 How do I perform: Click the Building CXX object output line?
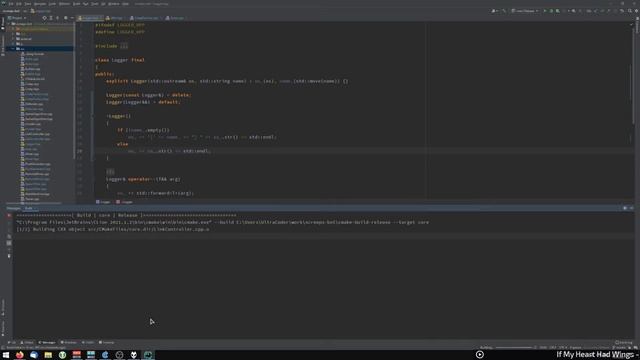click(113, 229)
